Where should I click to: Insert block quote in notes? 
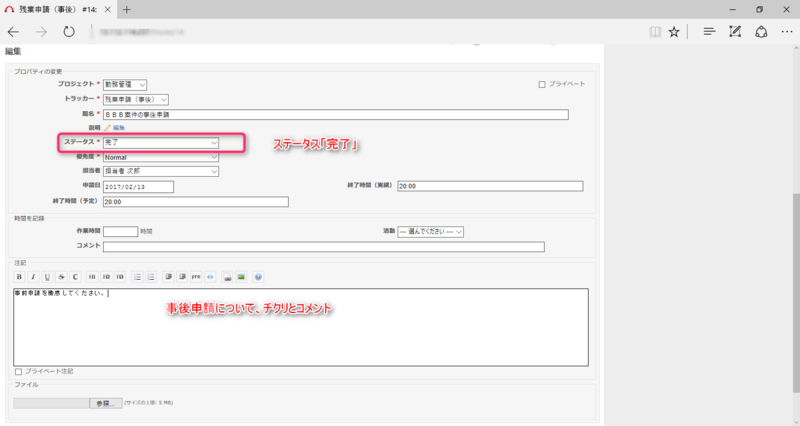168,277
